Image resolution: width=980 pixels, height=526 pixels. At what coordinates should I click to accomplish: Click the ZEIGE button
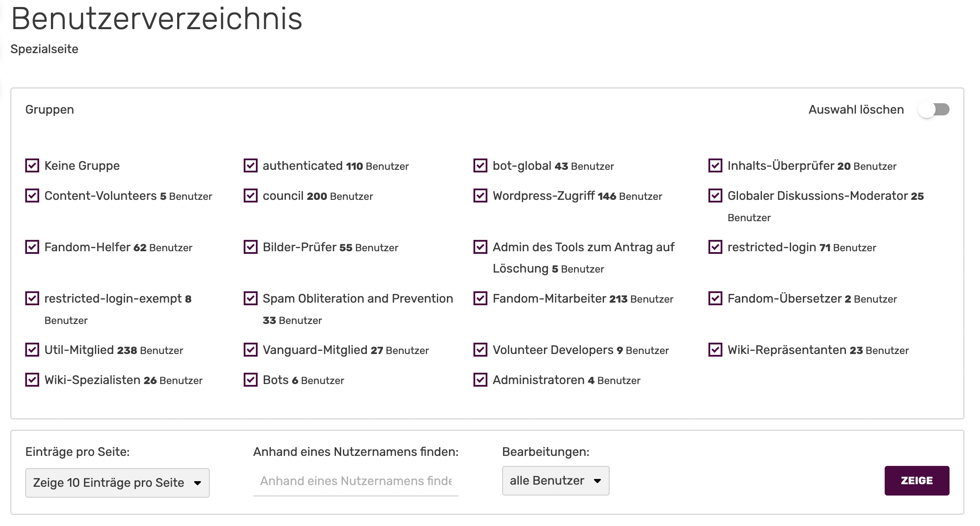(916, 481)
